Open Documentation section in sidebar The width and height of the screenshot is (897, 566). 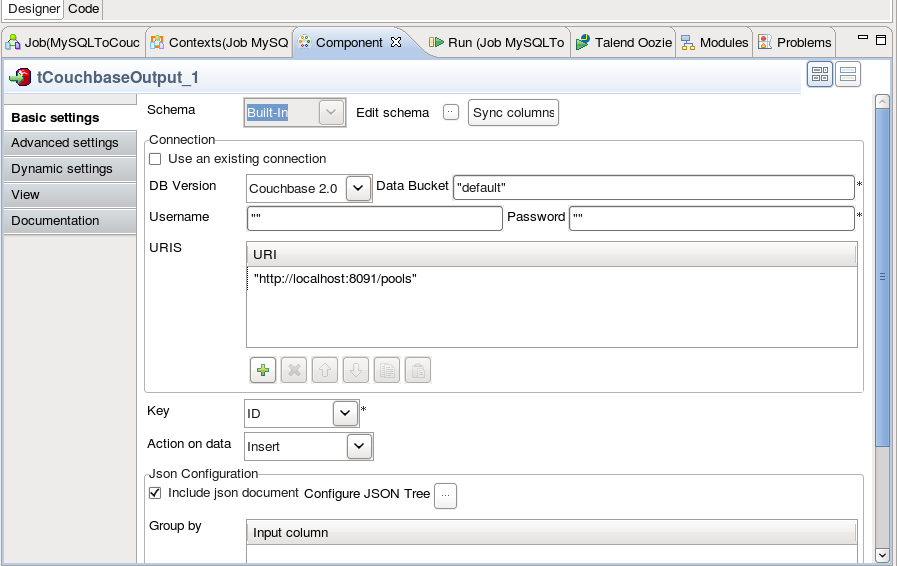(x=70, y=221)
